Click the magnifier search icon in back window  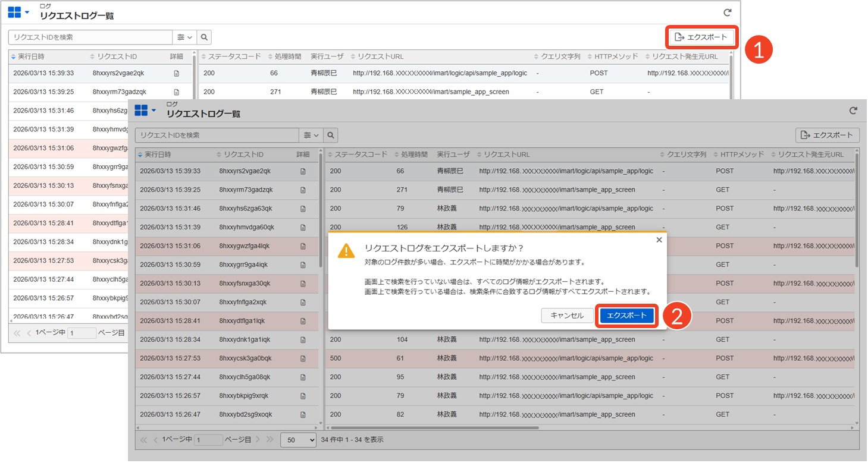point(204,37)
